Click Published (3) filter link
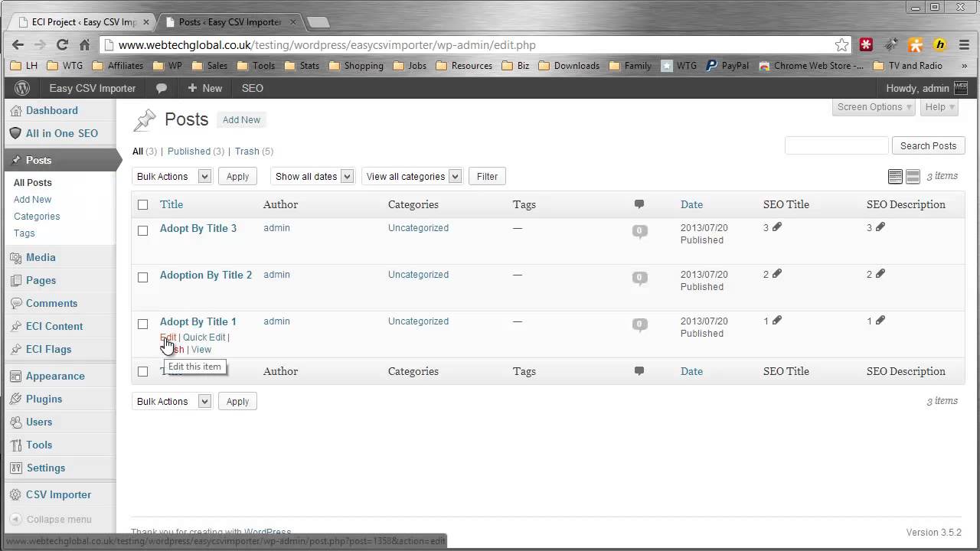980x551 pixels. click(x=196, y=152)
